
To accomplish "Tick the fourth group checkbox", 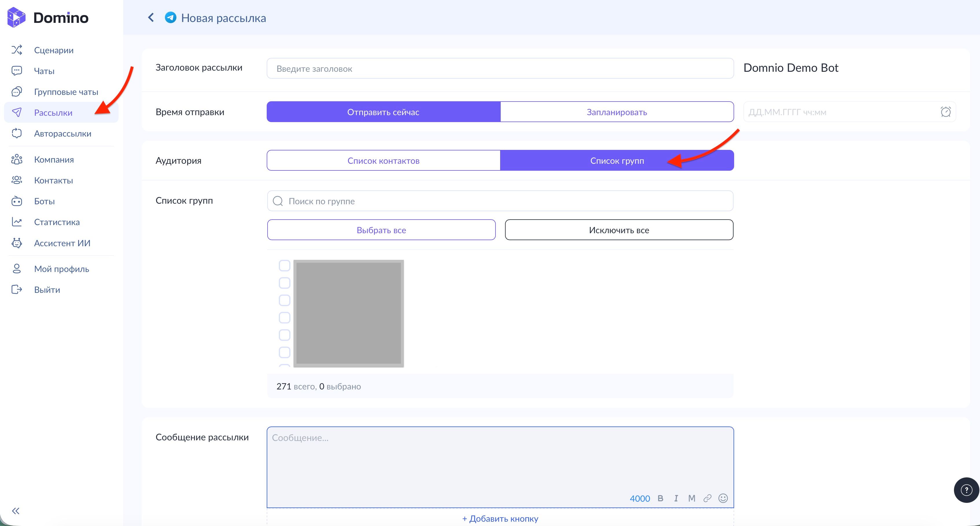I will coord(285,317).
